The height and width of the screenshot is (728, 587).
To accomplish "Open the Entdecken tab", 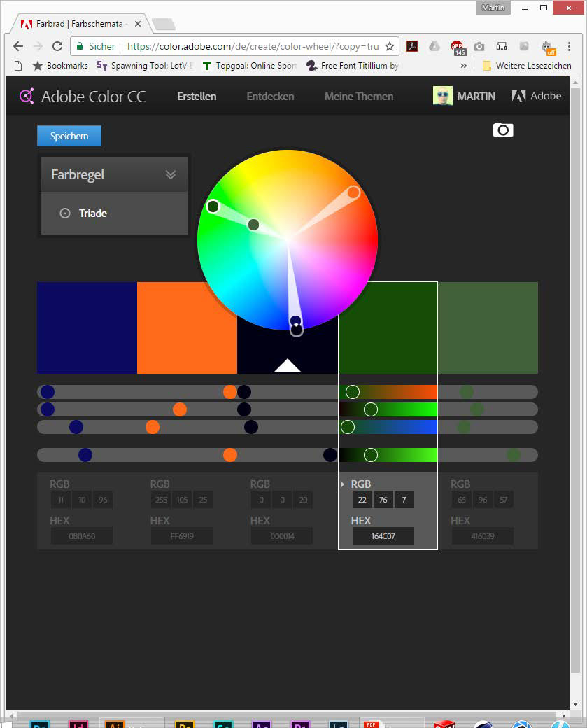I will pos(270,96).
